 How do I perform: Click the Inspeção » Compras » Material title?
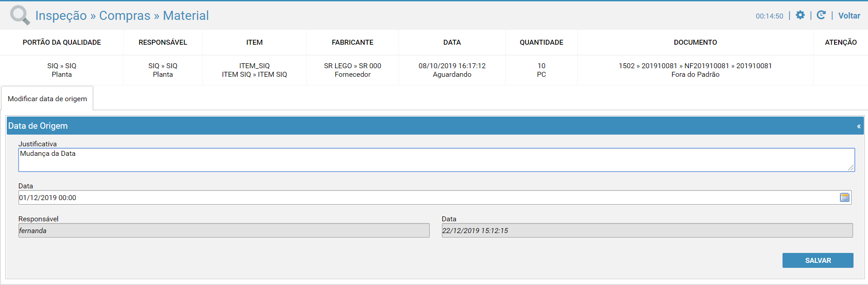122,15
